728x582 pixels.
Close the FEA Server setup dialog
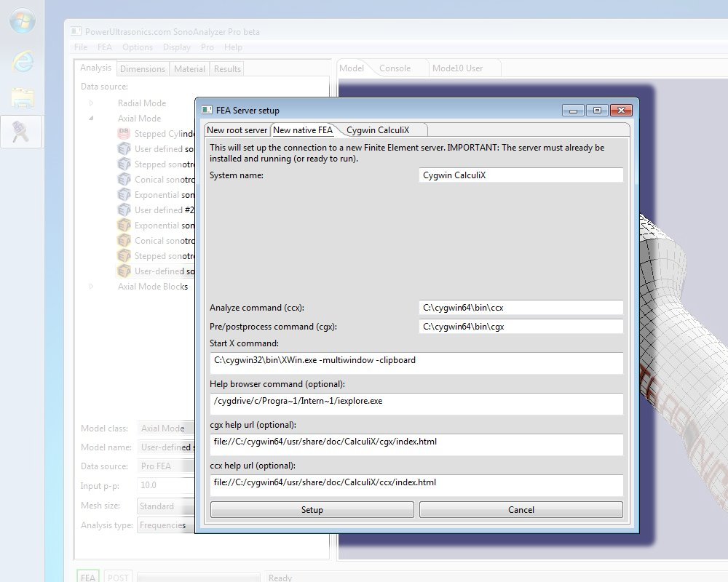tap(621, 111)
